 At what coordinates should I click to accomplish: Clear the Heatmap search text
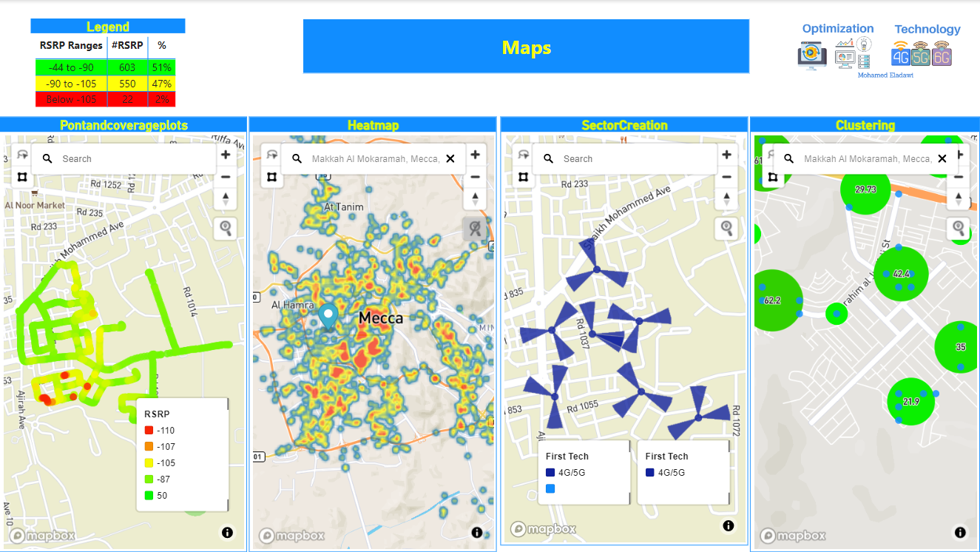point(450,158)
